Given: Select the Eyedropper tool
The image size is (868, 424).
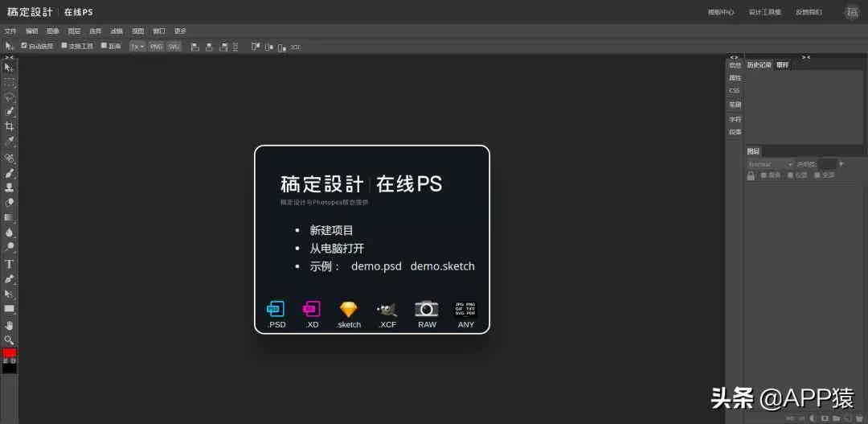Looking at the screenshot, I should (x=9, y=142).
